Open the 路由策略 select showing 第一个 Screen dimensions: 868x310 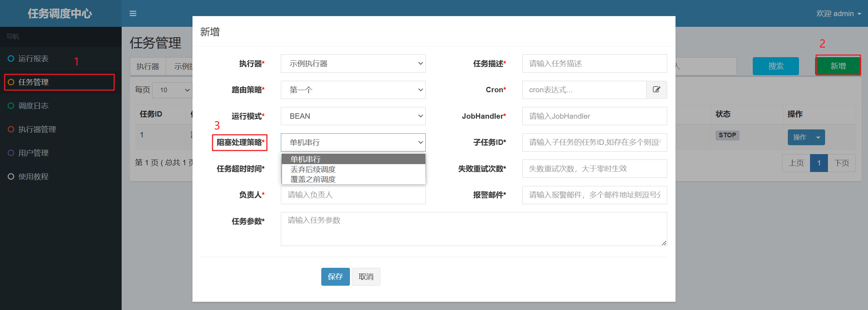(x=353, y=90)
